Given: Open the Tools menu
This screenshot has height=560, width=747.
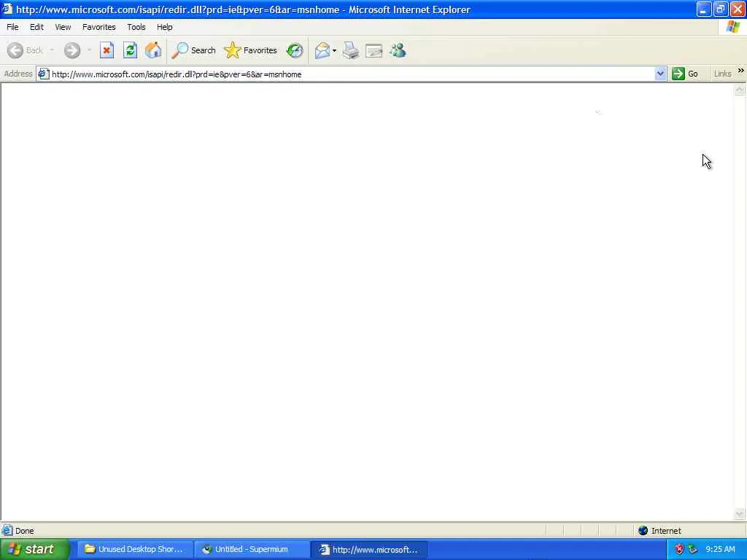Looking at the screenshot, I should pyautogui.click(x=136, y=27).
